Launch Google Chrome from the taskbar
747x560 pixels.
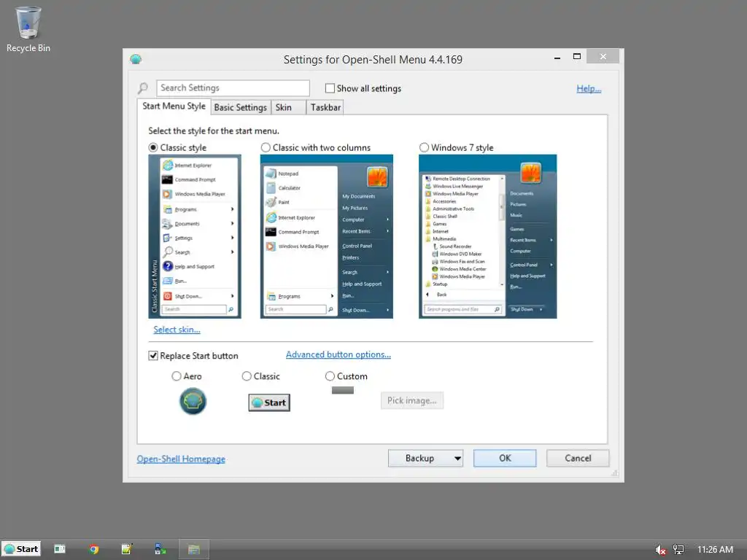[x=94, y=549]
